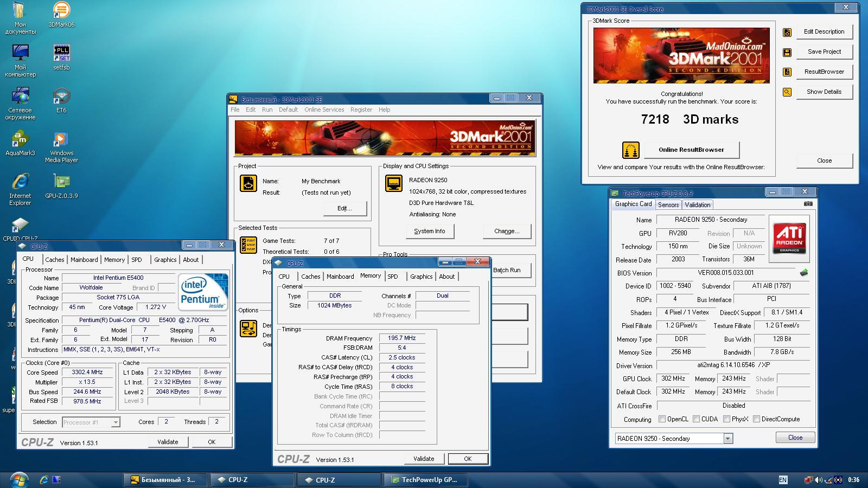Click the Show Details magnifier icon

click(787, 92)
